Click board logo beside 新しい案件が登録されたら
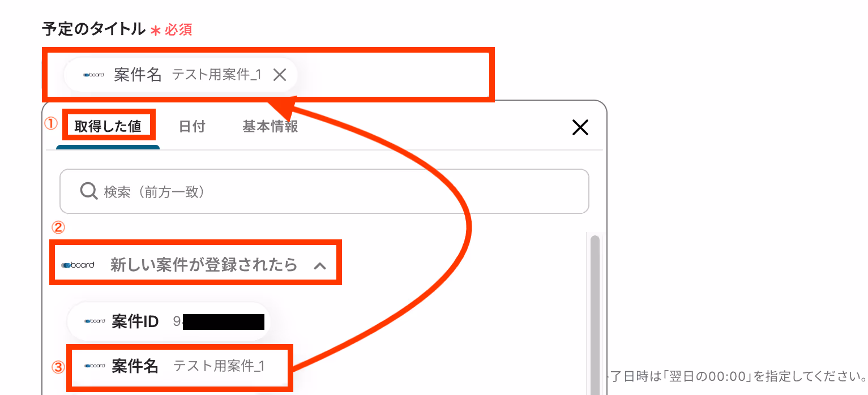 [x=78, y=264]
